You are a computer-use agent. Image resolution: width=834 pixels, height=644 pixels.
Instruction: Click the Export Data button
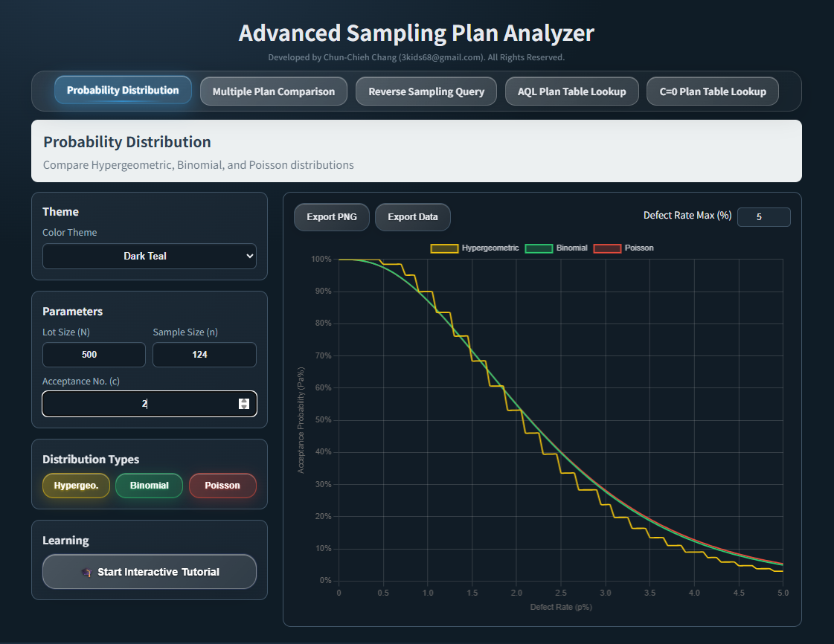click(x=412, y=216)
